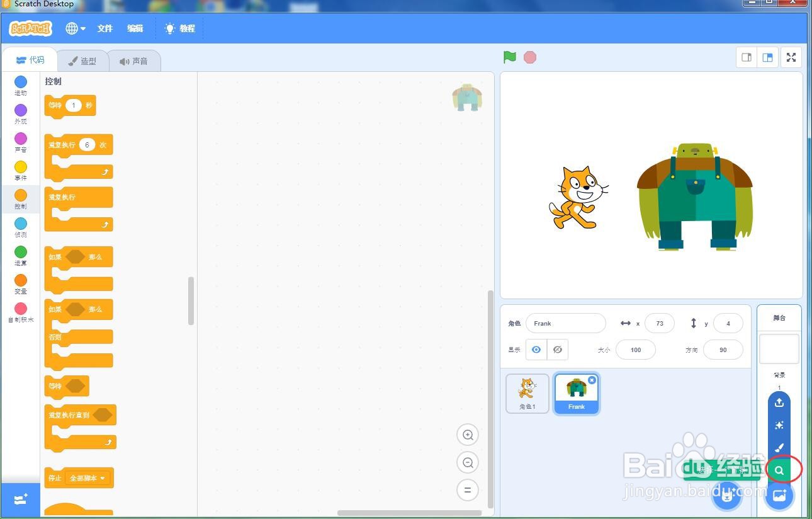This screenshot has width=812, height=519.
Task: Zoom out the code workspace
Action: click(468, 462)
